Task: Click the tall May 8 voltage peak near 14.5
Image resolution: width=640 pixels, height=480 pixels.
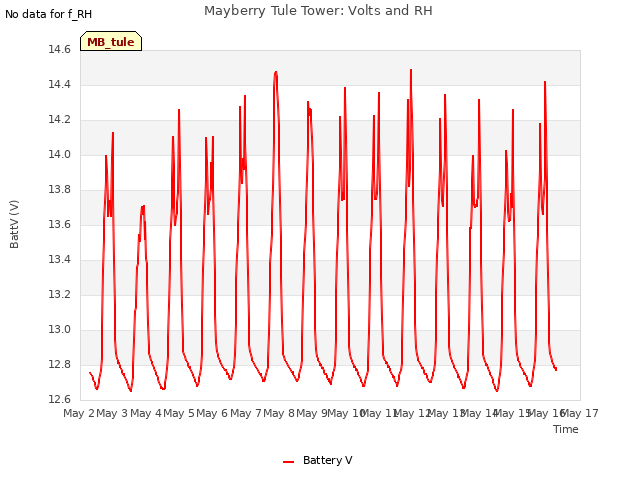Action: point(276,72)
